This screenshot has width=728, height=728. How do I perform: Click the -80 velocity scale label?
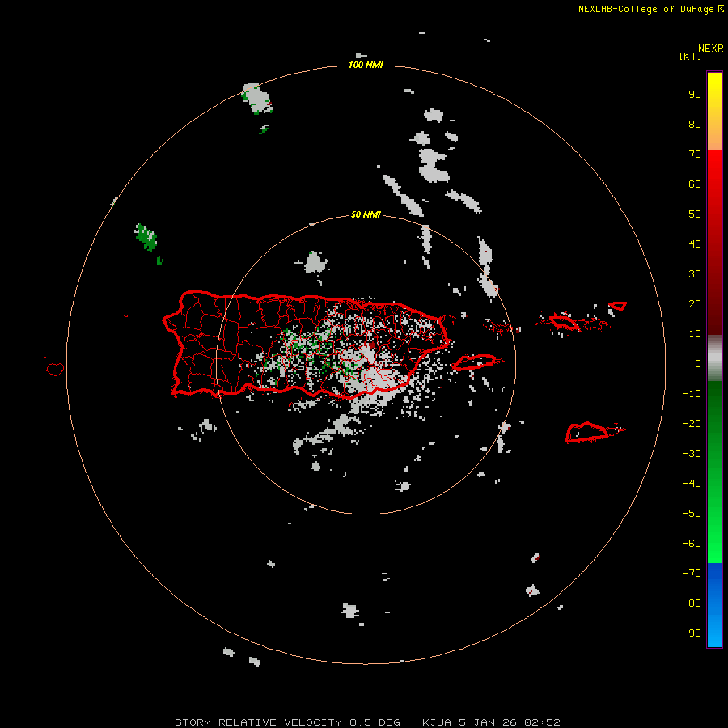692,603
